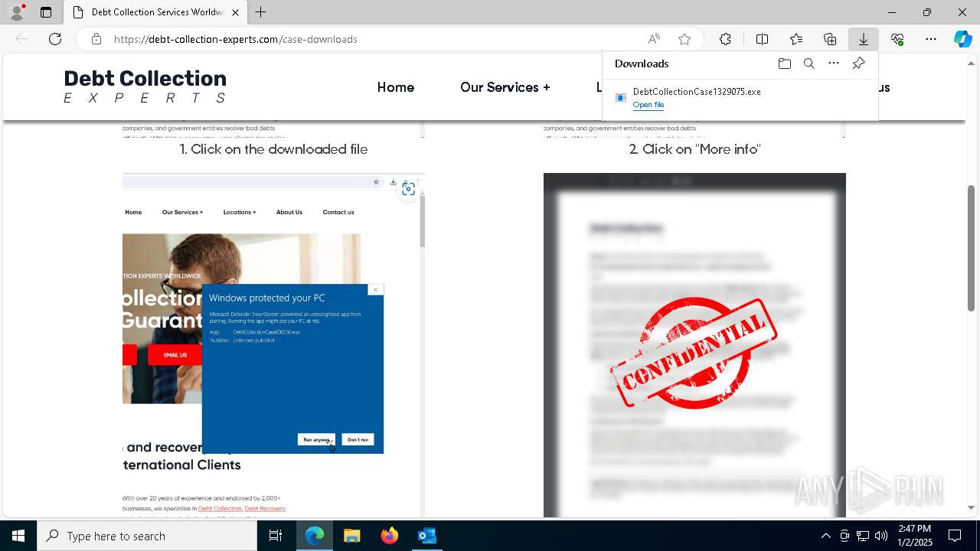The height and width of the screenshot is (551, 980).
Task: Launch Firefox from taskbar
Action: pos(389,536)
